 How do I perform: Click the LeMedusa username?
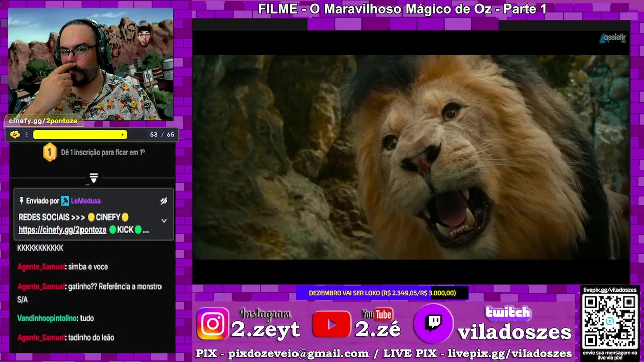click(x=86, y=201)
